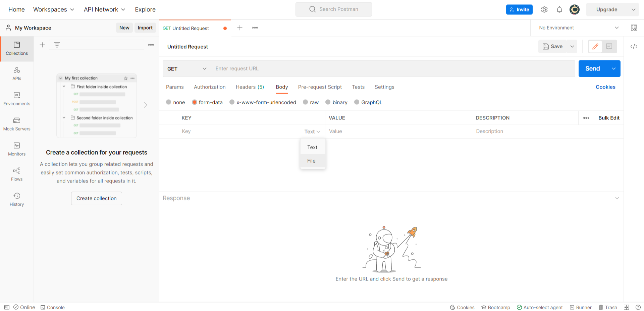Open the Workspaces dropdown menu
This screenshot has height=311, width=644.
pyautogui.click(x=54, y=9)
